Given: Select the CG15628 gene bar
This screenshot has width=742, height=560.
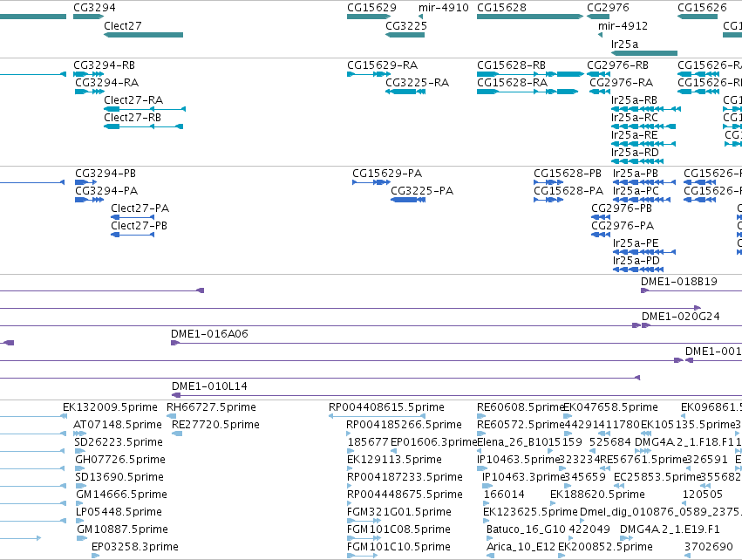Looking at the screenshot, I should (530, 17).
